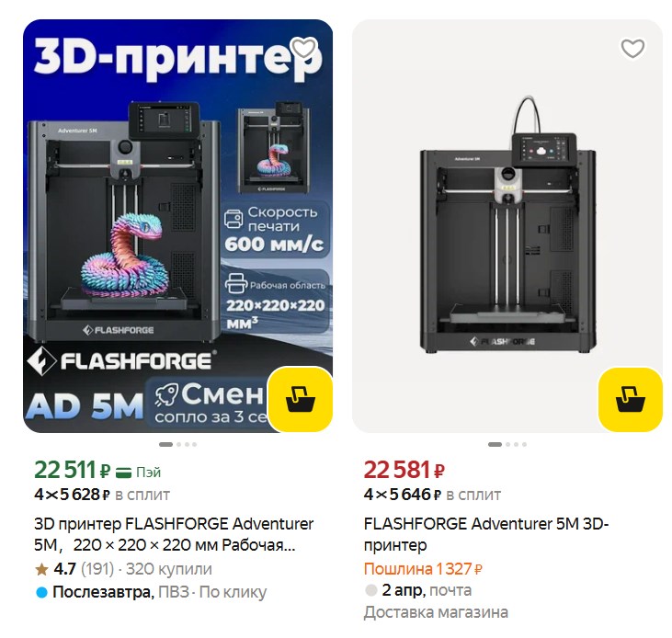Viewport: 672px width, 638px height.
Task: Select active carousel dot under first image
Action: 165,444
